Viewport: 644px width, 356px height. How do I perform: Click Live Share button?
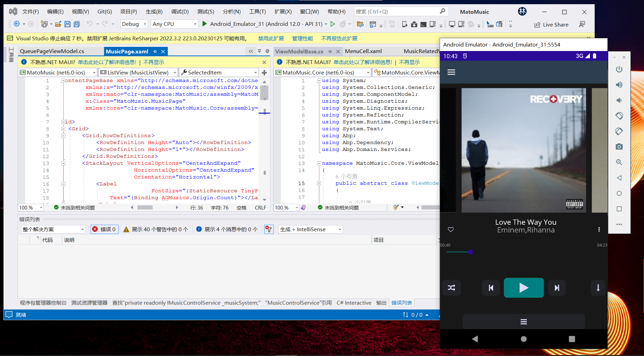pyautogui.click(x=551, y=25)
